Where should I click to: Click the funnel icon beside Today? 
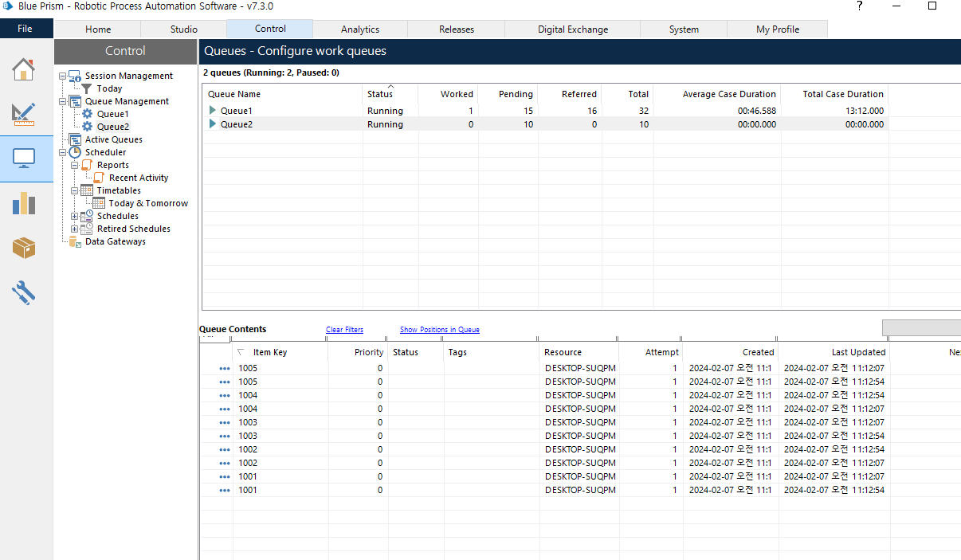87,88
